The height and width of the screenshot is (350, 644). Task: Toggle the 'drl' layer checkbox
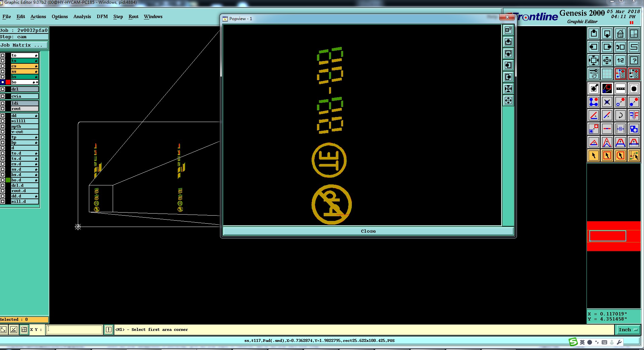pyautogui.click(x=3, y=89)
